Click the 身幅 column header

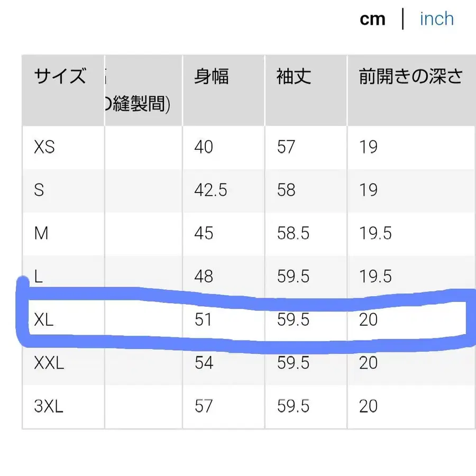tap(211, 77)
